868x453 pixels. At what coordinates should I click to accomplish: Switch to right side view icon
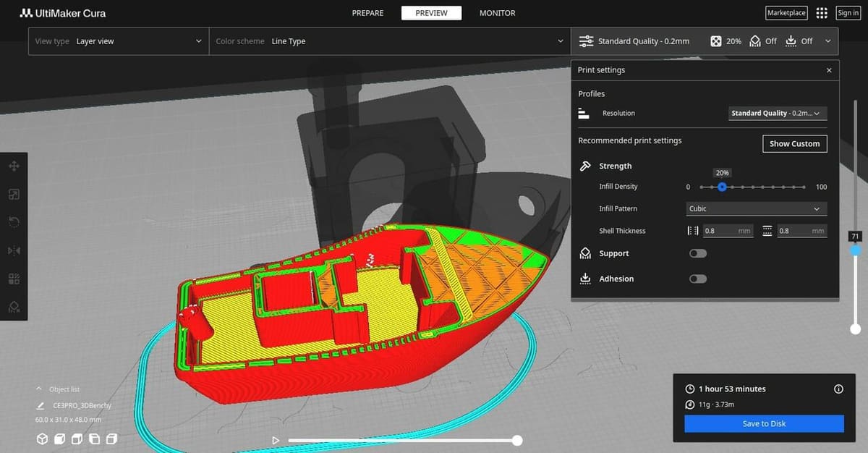click(x=111, y=439)
